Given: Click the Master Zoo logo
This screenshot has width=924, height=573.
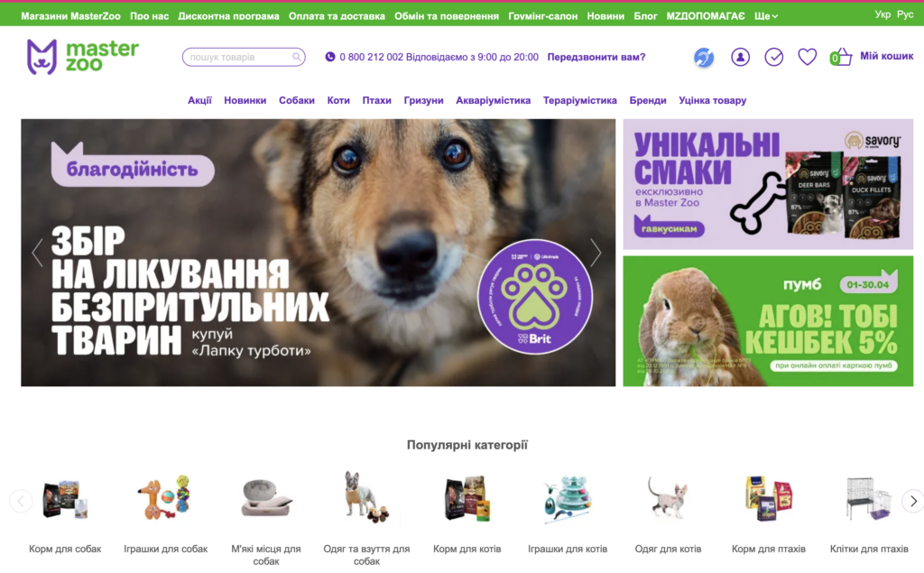Looking at the screenshot, I should click(x=82, y=57).
